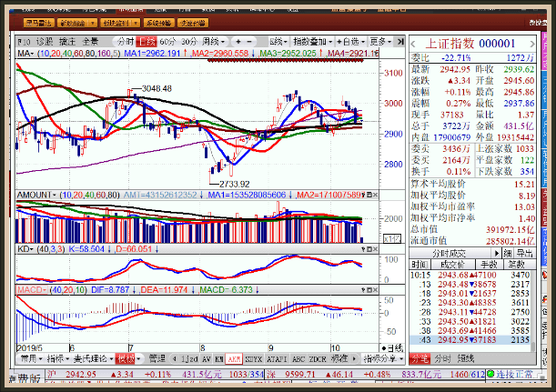Maximize the KD indicator panel

point(369,249)
